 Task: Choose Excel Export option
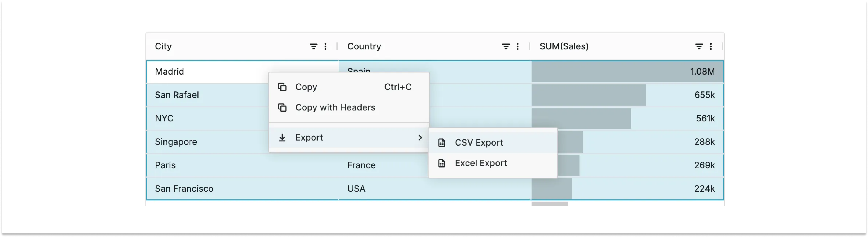point(481,163)
